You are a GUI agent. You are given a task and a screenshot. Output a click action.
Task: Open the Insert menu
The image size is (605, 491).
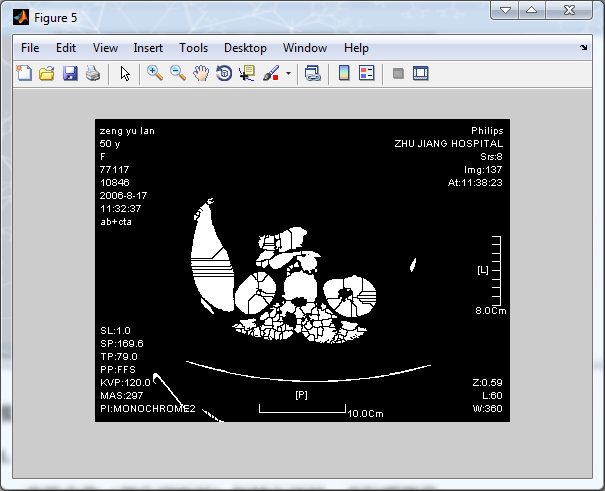(148, 48)
